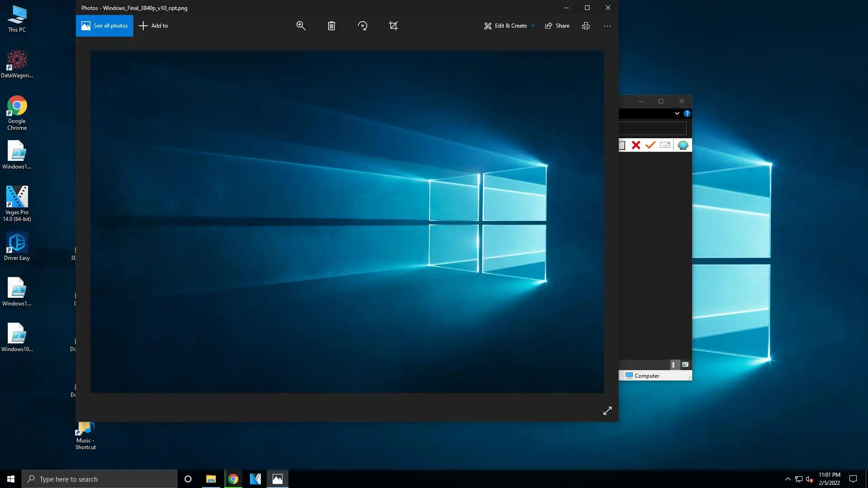This screenshot has height=488, width=868.
Task: Click the red X delete icon
Action: 636,145
